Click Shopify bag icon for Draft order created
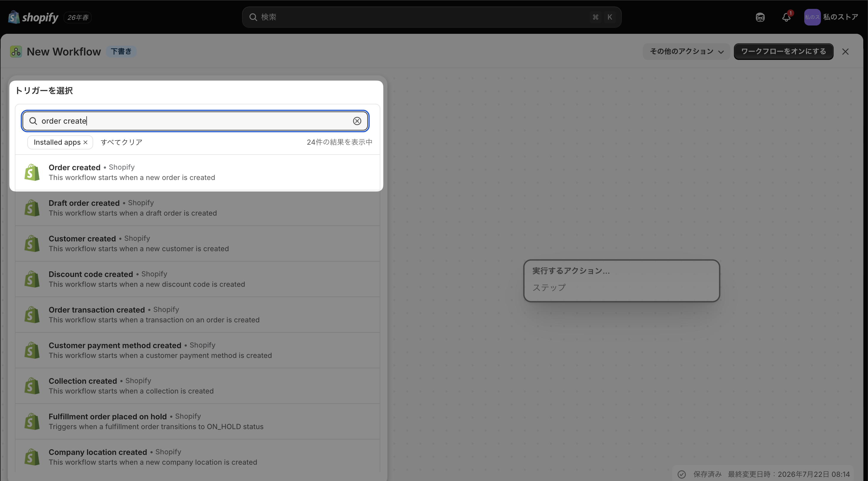 (x=32, y=208)
